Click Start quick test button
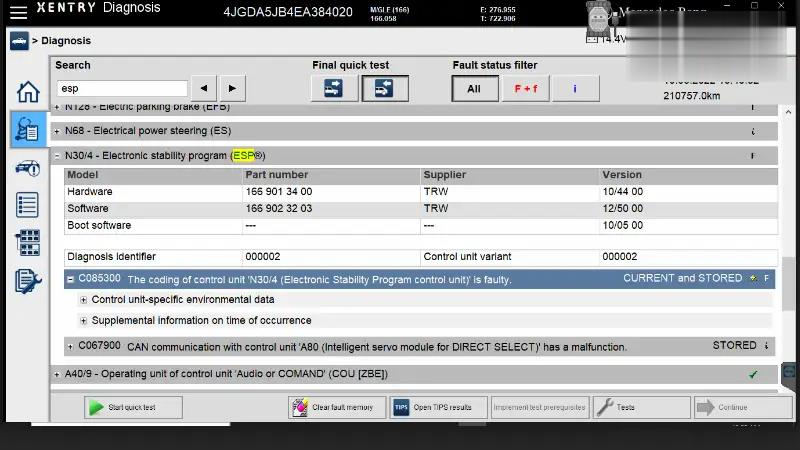 coord(133,408)
